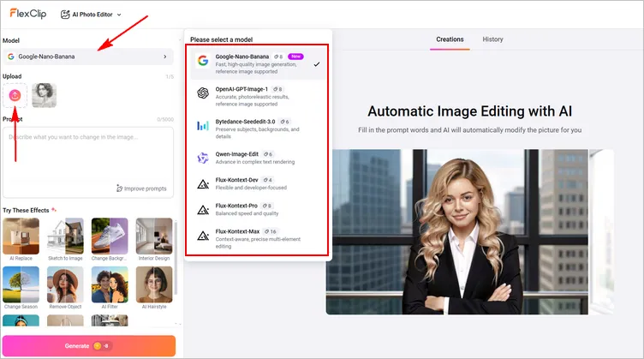
Task: Select Qwen-Image-Edit model option
Action: [x=258, y=158]
